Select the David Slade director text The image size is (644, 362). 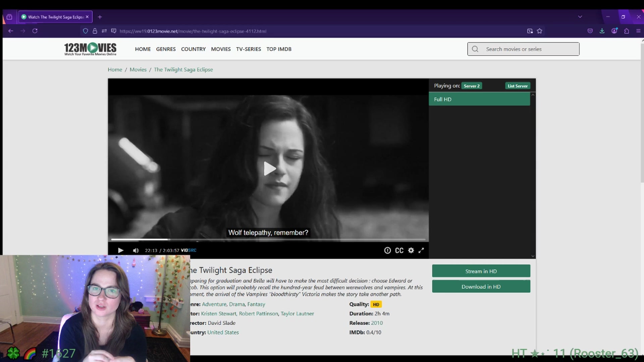221,323
